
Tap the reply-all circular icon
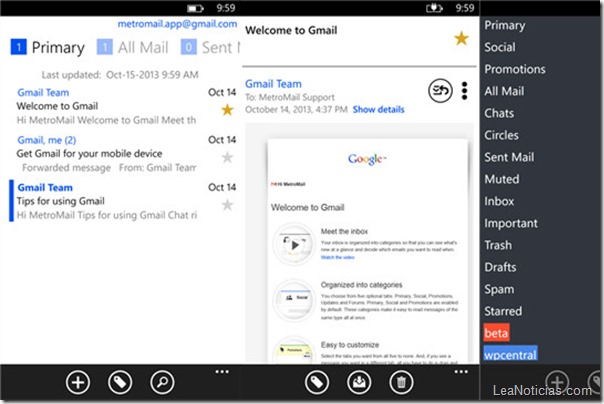click(440, 91)
